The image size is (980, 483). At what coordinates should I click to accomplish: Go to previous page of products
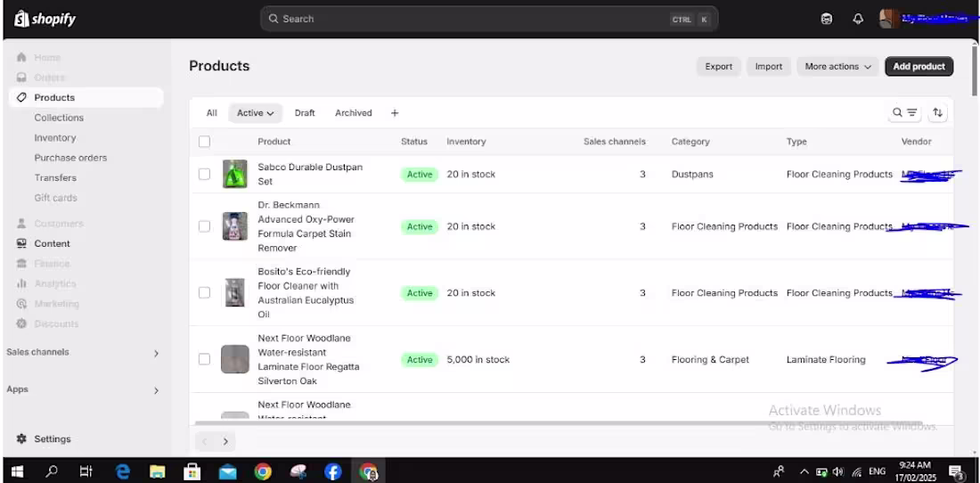click(204, 441)
